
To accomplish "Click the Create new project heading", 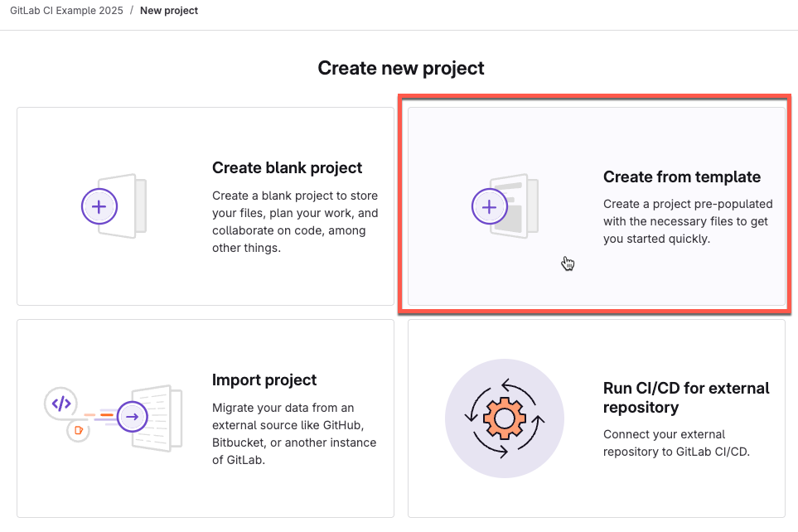I will (401, 68).
